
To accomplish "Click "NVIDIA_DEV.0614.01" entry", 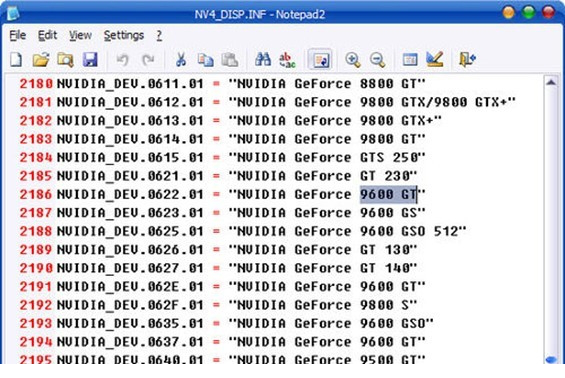I will click(130, 139).
